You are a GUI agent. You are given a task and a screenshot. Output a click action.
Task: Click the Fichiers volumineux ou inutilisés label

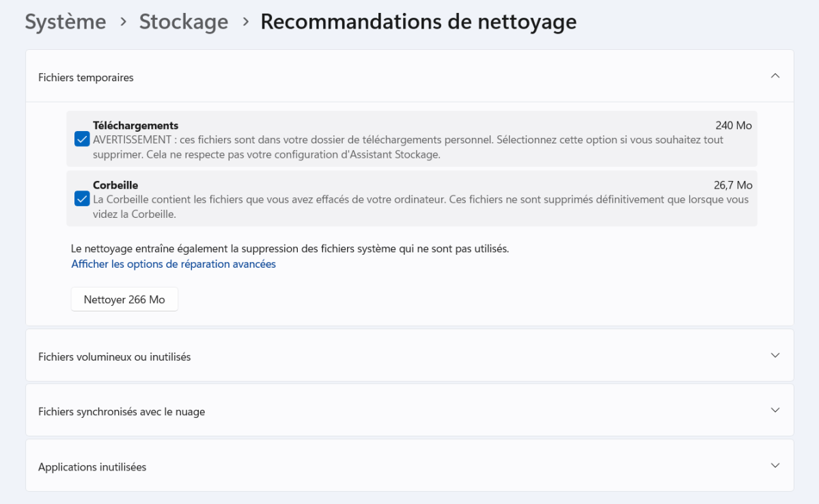pos(114,356)
